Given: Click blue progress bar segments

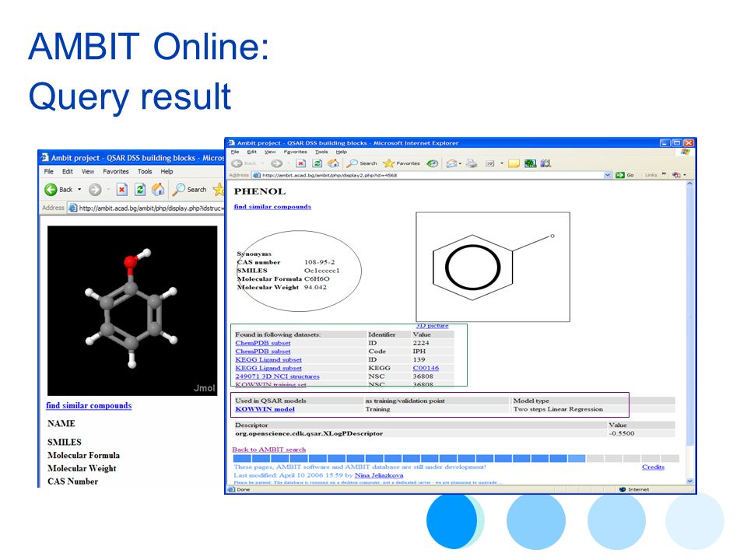Looking at the screenshot, I should point(409,459).
